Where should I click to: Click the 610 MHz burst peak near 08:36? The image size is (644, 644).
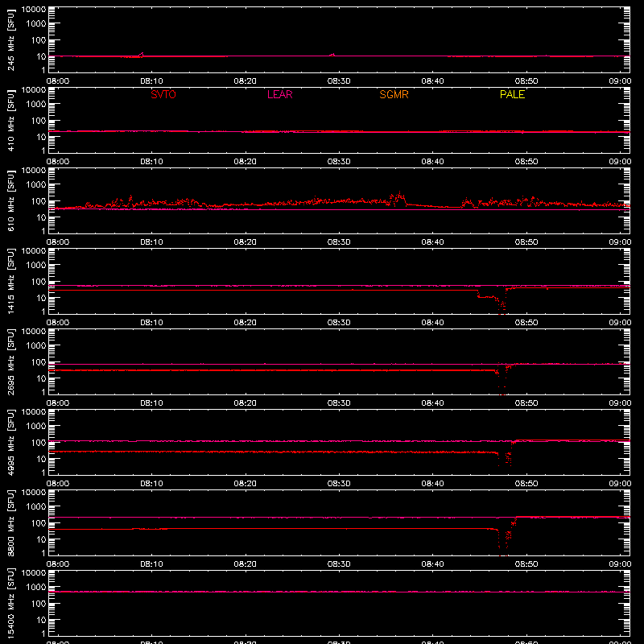(x=398, y=197)
